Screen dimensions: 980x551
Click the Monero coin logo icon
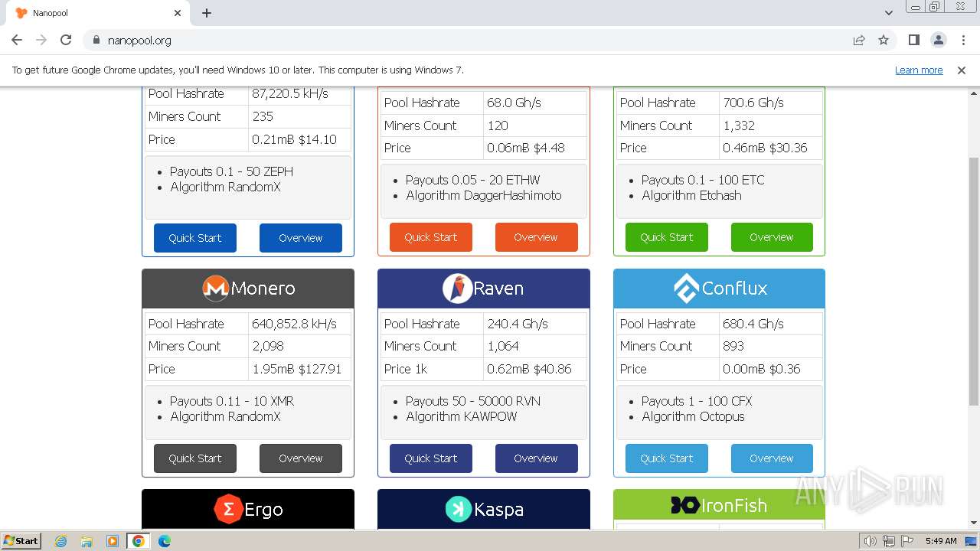pos(216,288)
